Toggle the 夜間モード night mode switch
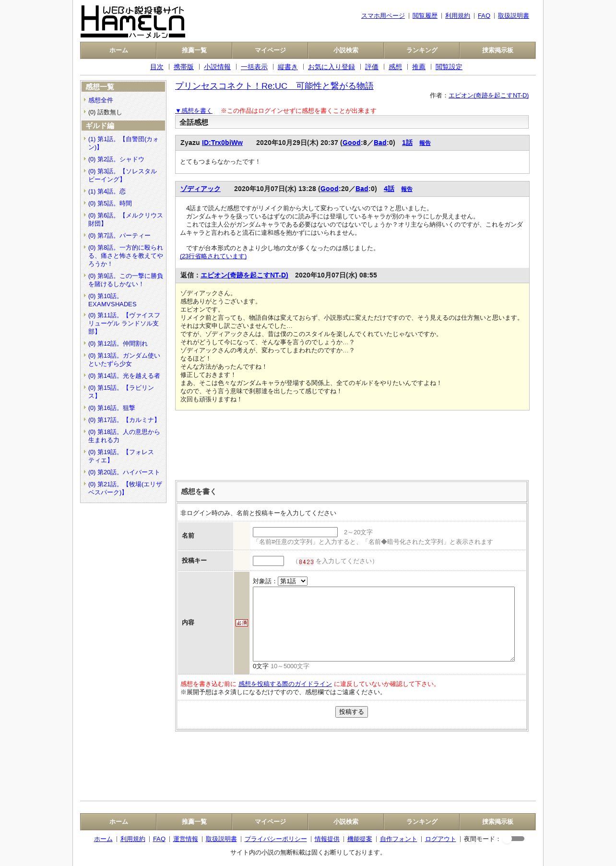 pyautogui.click(x=513, y=839)
